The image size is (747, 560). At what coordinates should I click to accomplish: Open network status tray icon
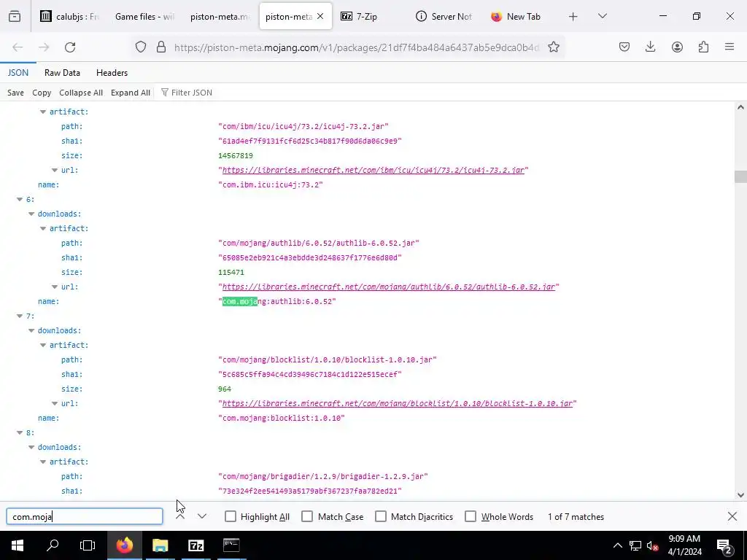635,545
